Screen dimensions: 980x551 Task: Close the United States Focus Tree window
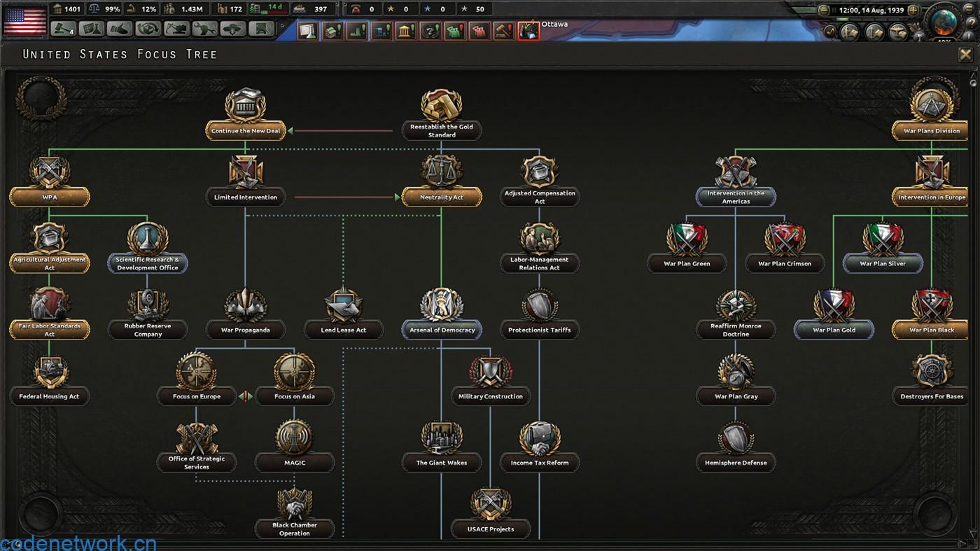pyautogui.click(x=965, y=55)
